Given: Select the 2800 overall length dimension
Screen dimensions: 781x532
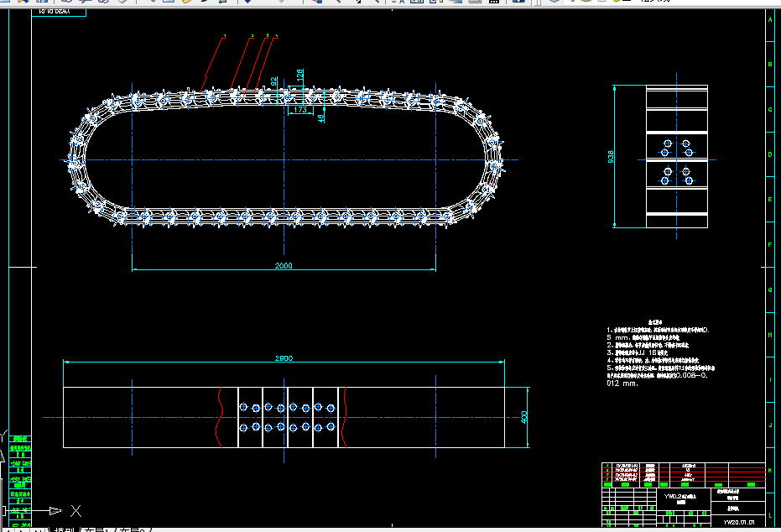Looking at the screenshot, I should [x=284, y=358].
